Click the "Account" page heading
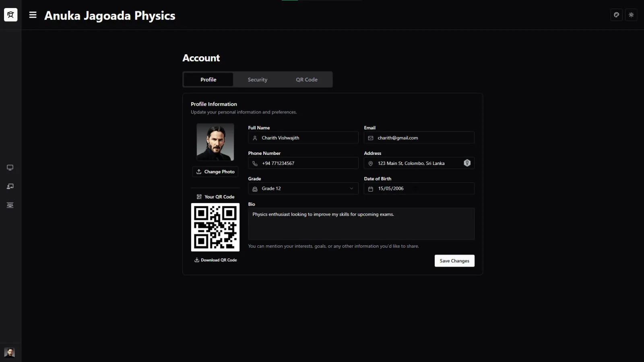Viewport: 644px width, 362px height. tap(201, 58)
